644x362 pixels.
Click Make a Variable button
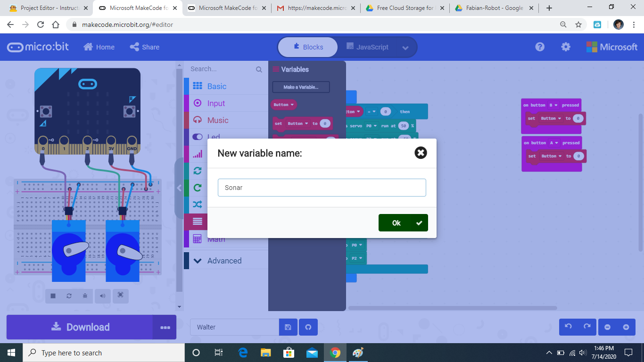pos(301,87)
